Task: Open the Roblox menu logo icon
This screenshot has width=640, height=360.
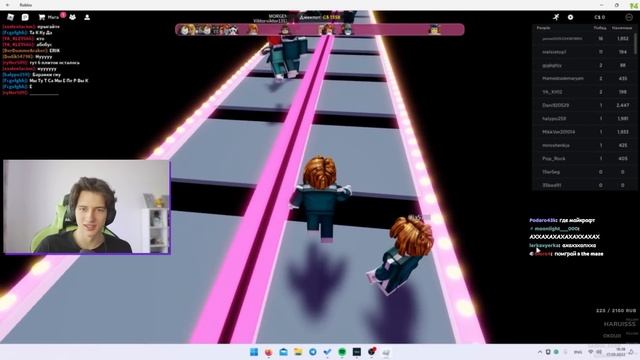Action: 11,17
